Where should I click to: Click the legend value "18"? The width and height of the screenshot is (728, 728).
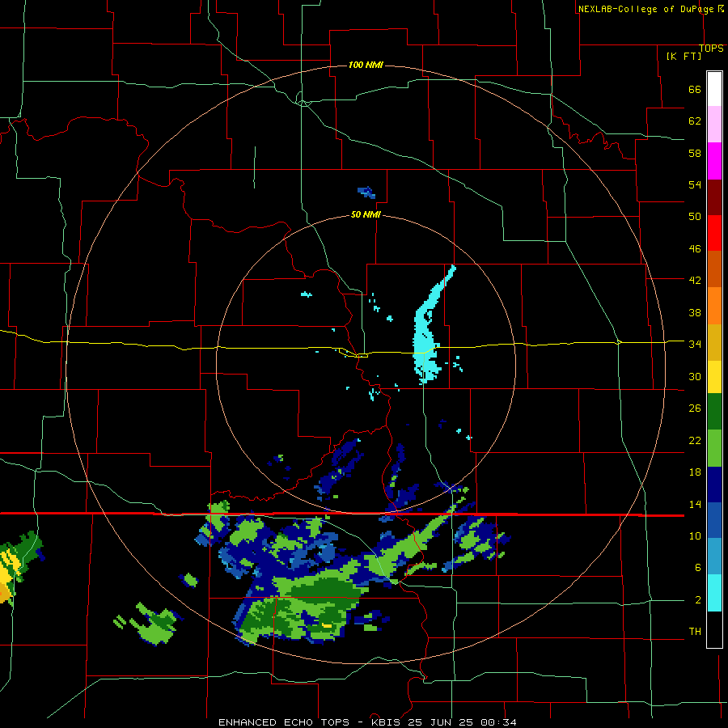[695, 472]
